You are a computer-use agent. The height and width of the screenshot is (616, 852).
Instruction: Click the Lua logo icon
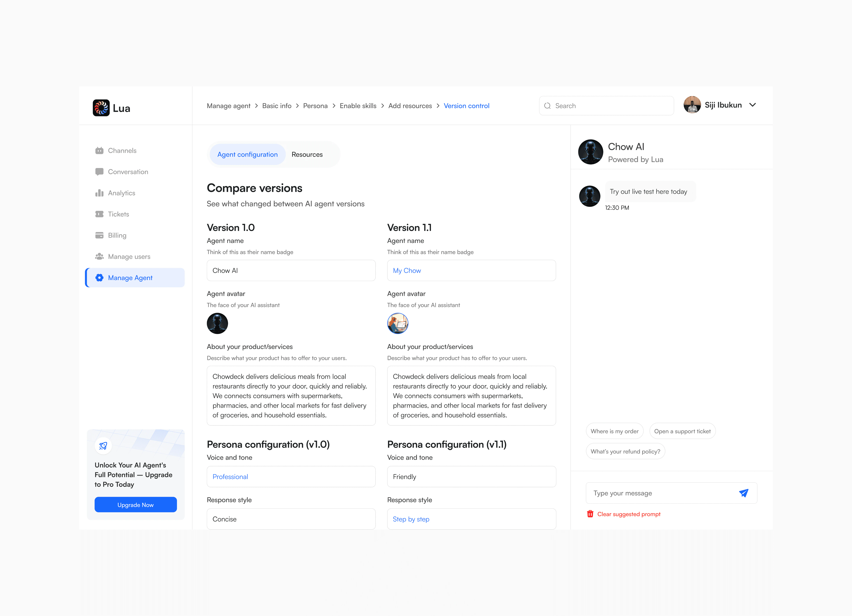pos(101,108)
